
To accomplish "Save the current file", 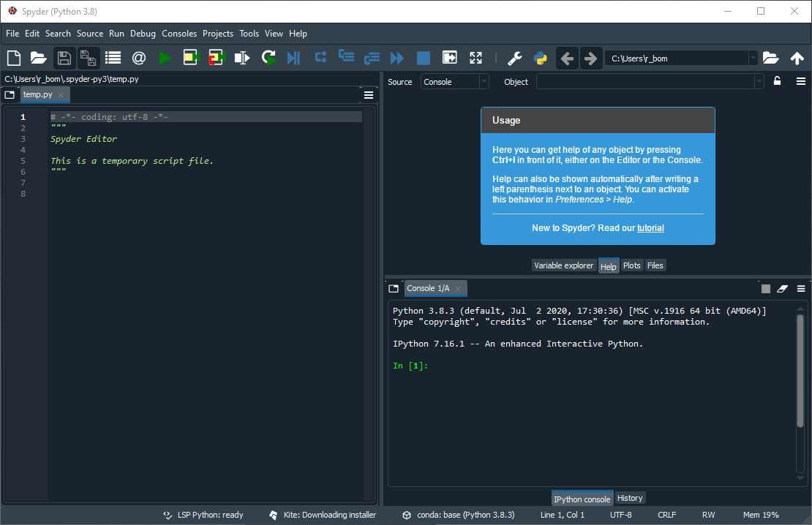I will (64, 58).
